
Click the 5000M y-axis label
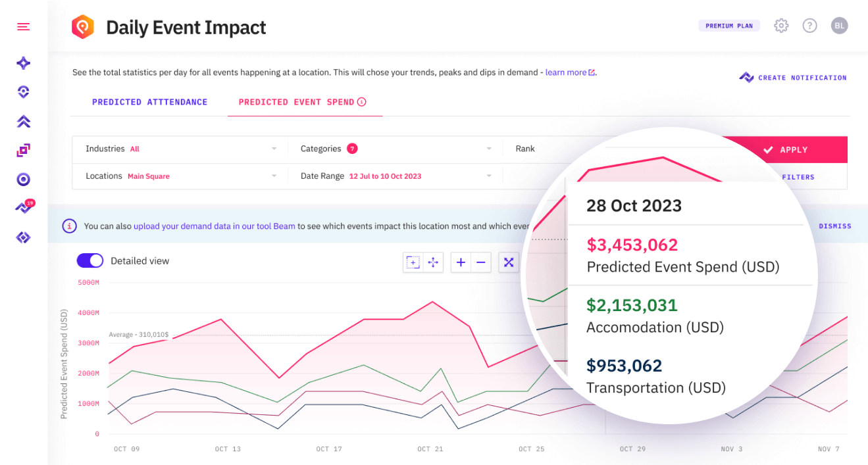(x=88, y=283)
